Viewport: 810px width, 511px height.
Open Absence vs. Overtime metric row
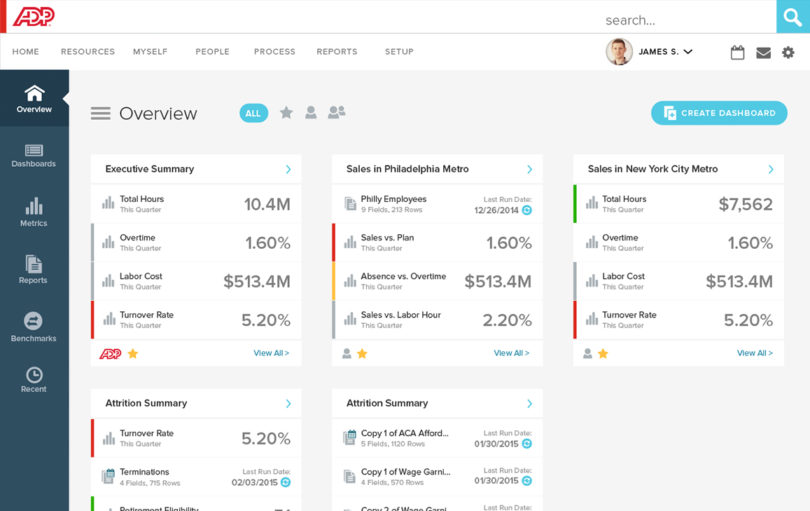click(x=437, y=281)
